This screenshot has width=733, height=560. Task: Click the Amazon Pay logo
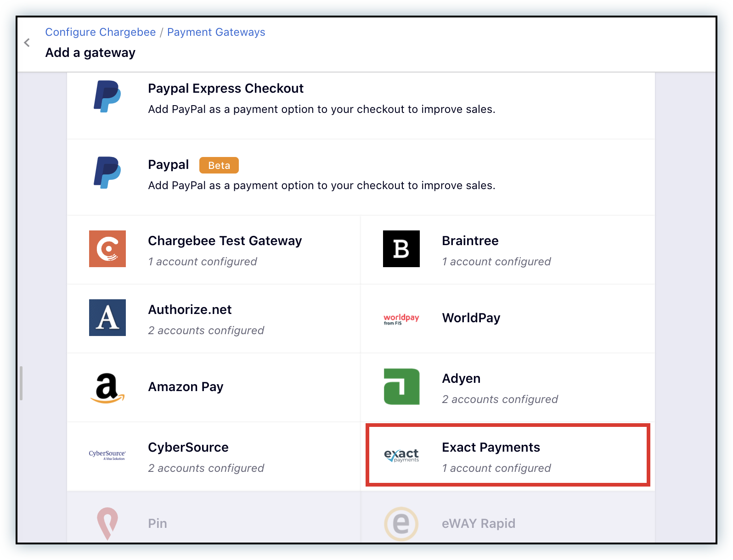(107, 388)
